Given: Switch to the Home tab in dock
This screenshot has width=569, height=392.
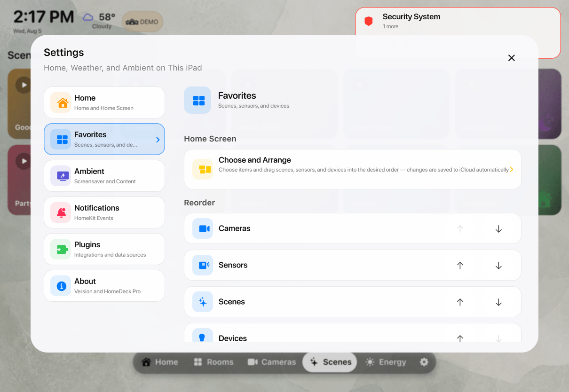Looking at the screenshot, I should pyautogui.click(x=160, y=362).
